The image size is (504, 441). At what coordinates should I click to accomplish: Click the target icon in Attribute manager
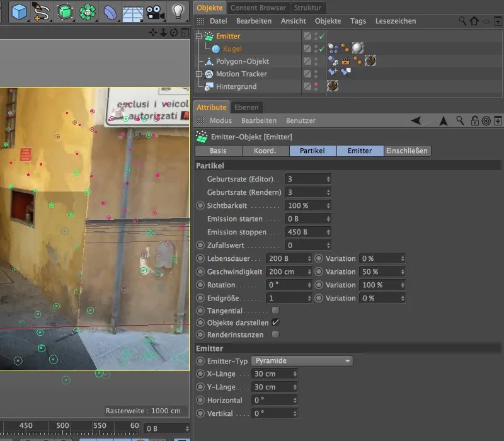tap(486, 121)
